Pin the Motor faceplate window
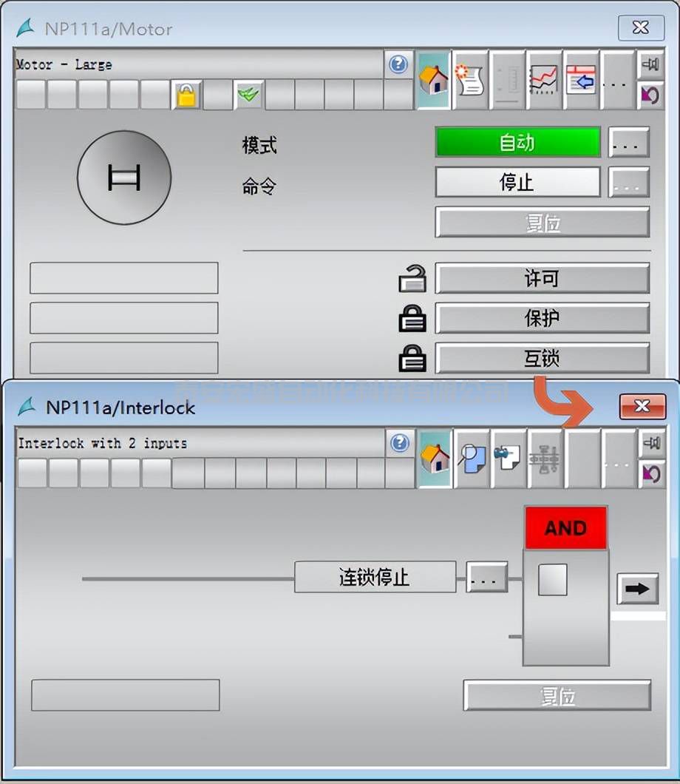 [650, 65]
